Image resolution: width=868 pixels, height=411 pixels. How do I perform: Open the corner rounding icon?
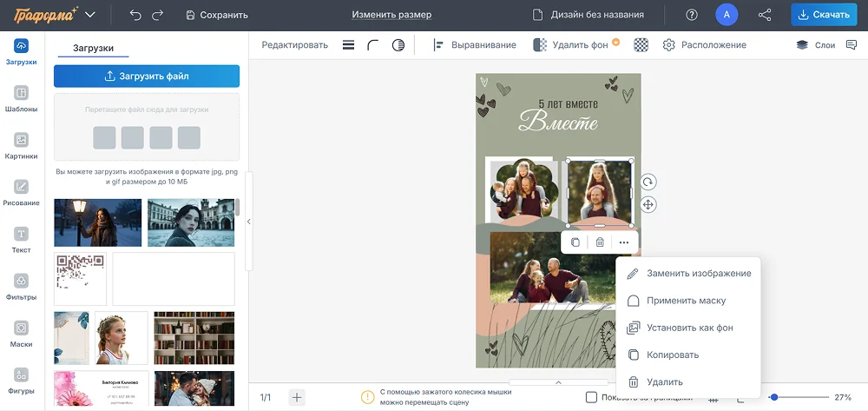(373, 45)
